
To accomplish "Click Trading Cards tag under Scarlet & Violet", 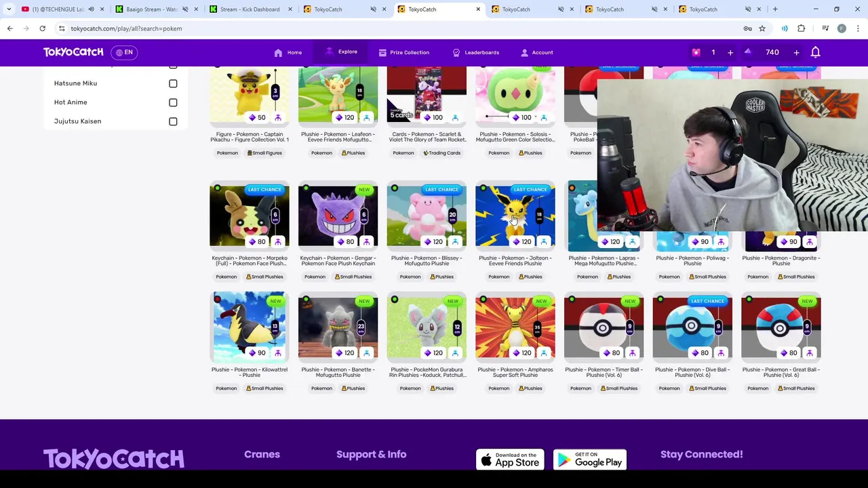I will click(441, 152).
